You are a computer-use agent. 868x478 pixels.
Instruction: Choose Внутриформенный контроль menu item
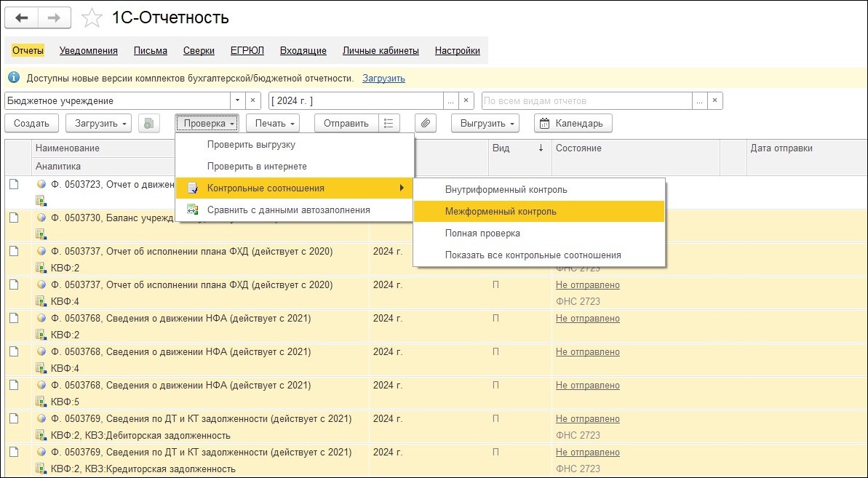point(506,189)
